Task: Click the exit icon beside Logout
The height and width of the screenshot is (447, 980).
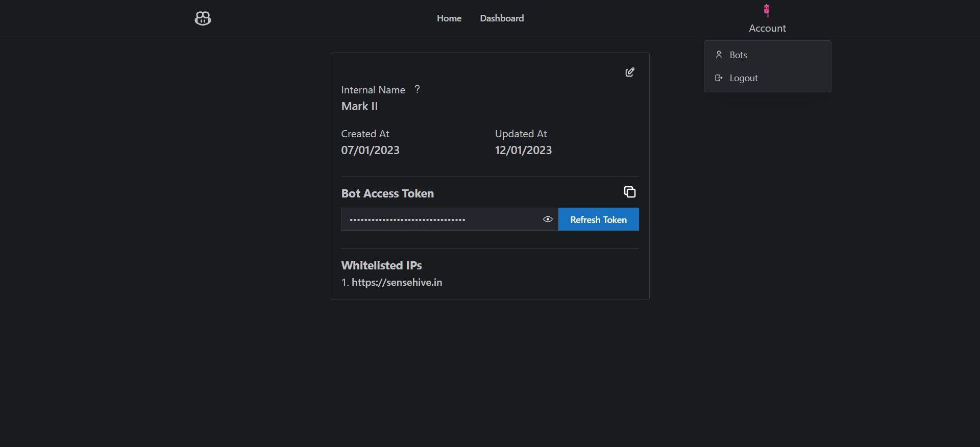Action: [719, 78]
